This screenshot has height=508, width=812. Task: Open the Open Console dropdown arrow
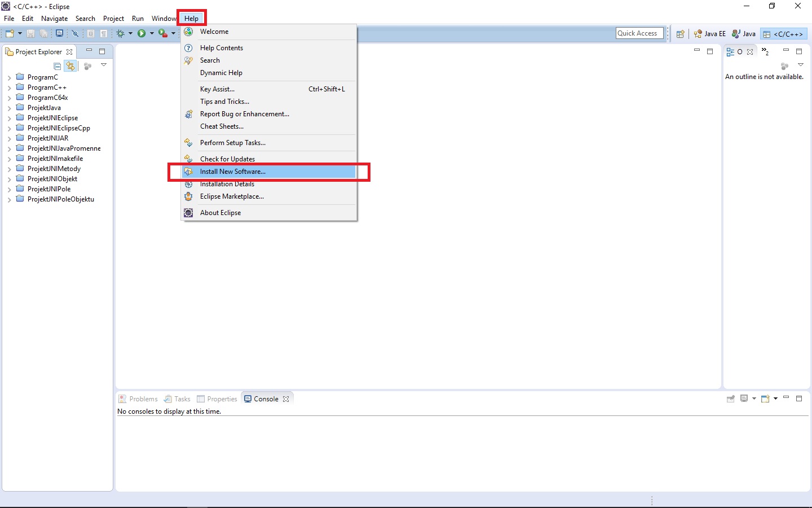coord(776,398)
